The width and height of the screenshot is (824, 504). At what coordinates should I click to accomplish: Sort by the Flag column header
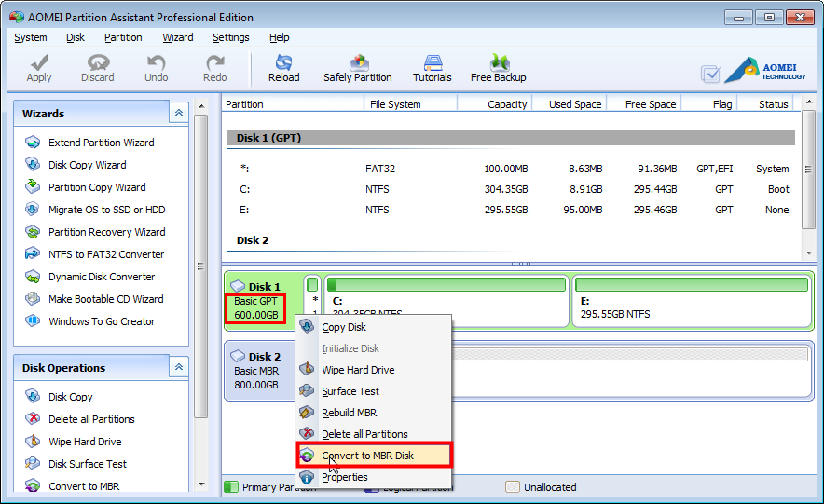coord(709,104)
